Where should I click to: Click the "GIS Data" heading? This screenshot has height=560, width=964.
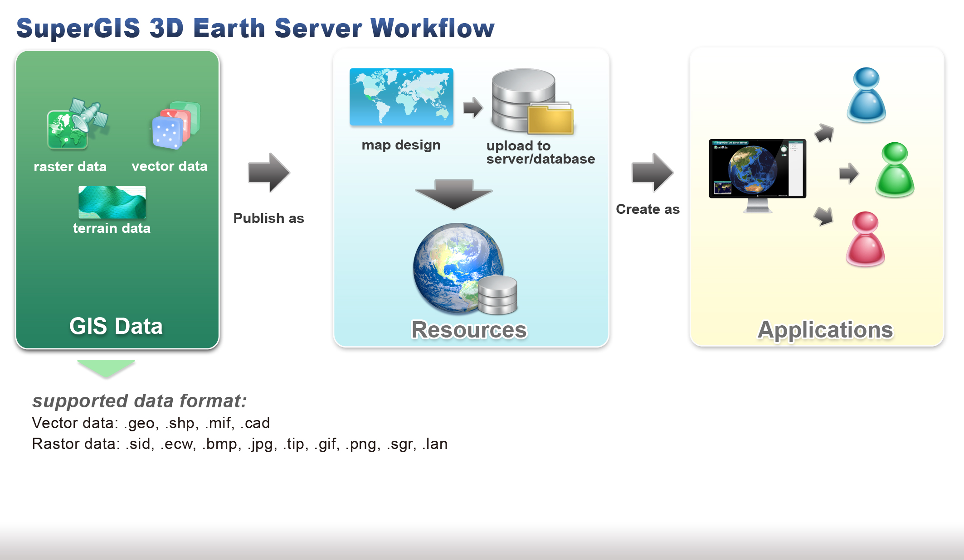(x=116, y=326)
